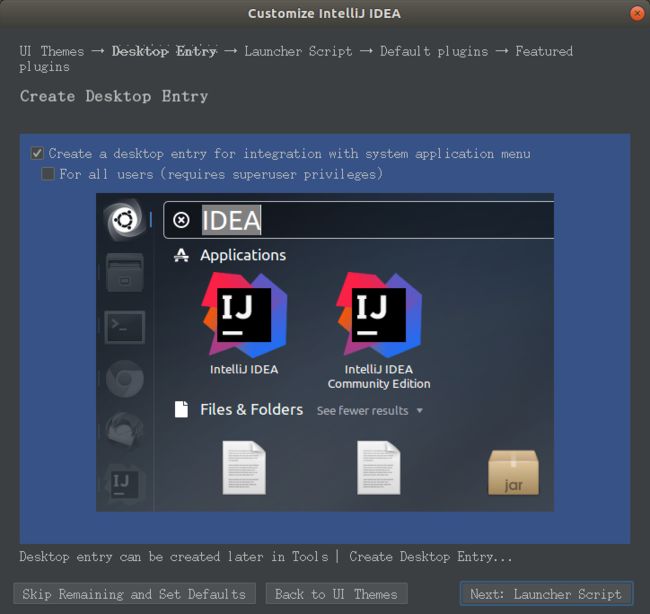Image resolution: width=650 pixels, height=614 pixels.
Task: Go Back to UI Themes
Action: (336, 594)
